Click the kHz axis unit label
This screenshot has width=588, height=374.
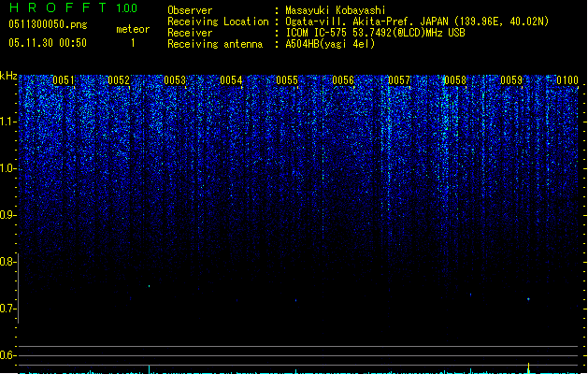point(8,76)
